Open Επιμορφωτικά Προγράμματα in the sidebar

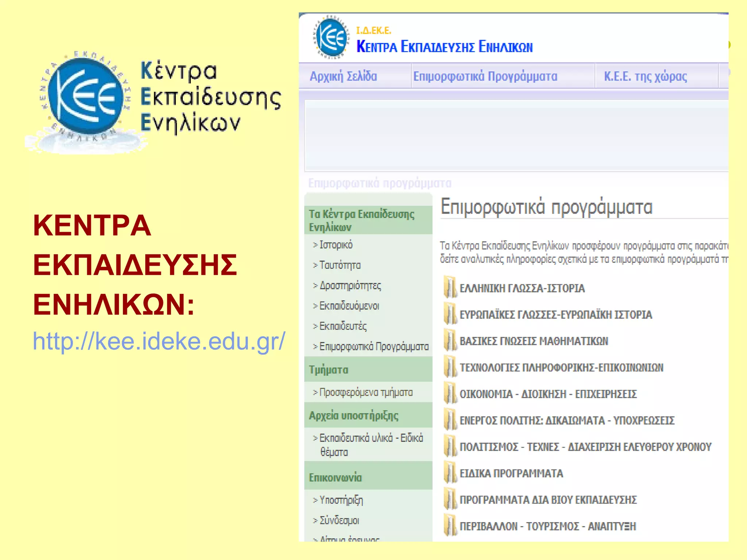pos(374,346)
